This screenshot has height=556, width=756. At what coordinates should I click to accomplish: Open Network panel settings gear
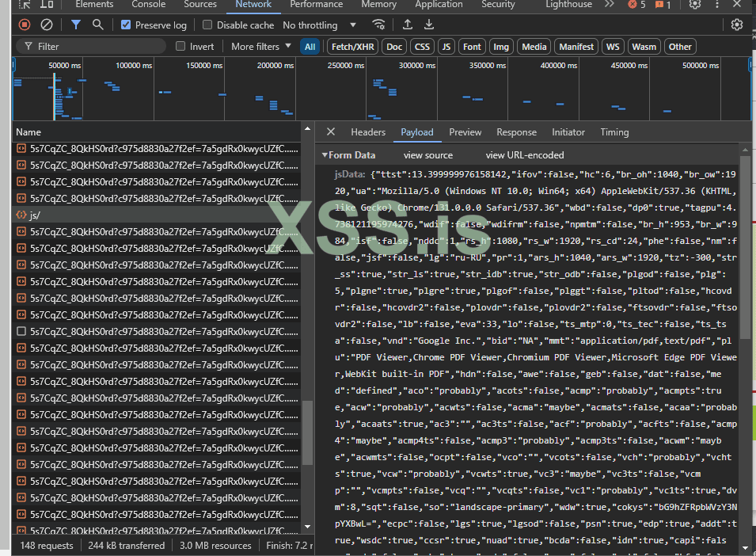737,25
